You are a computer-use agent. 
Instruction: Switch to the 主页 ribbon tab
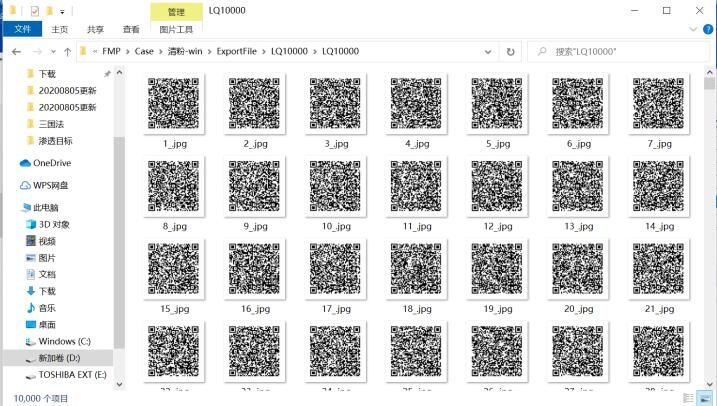point(59,30)
